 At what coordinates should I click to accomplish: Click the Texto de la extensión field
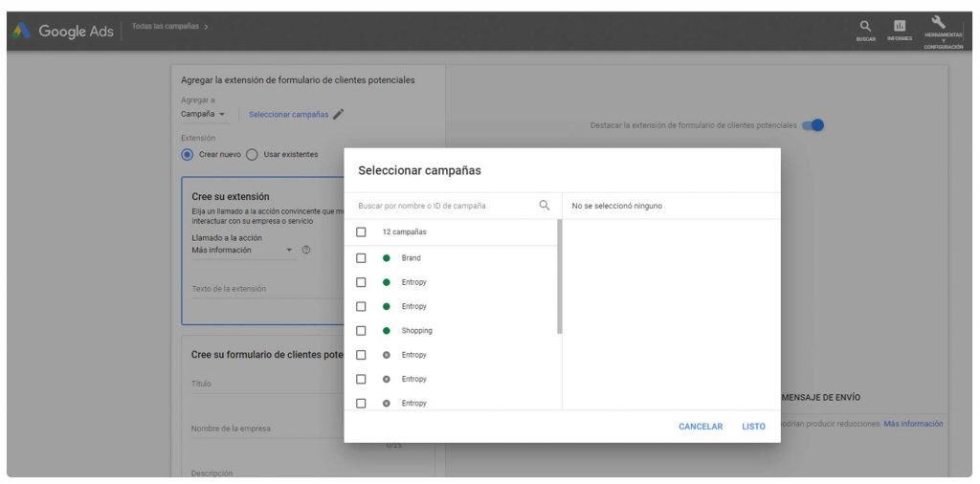click(268, 289)
